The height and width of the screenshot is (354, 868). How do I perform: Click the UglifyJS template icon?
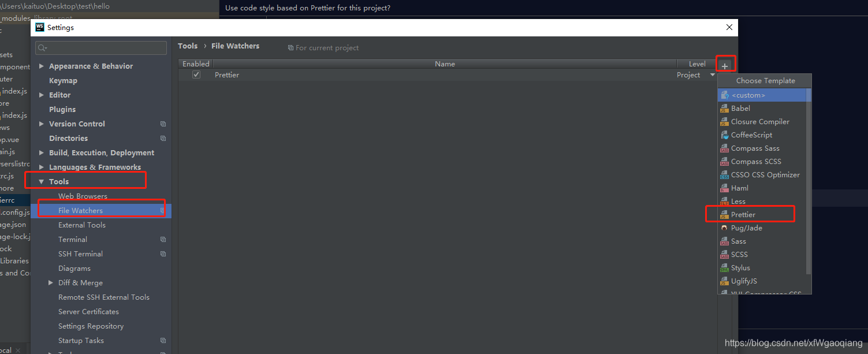724,281
